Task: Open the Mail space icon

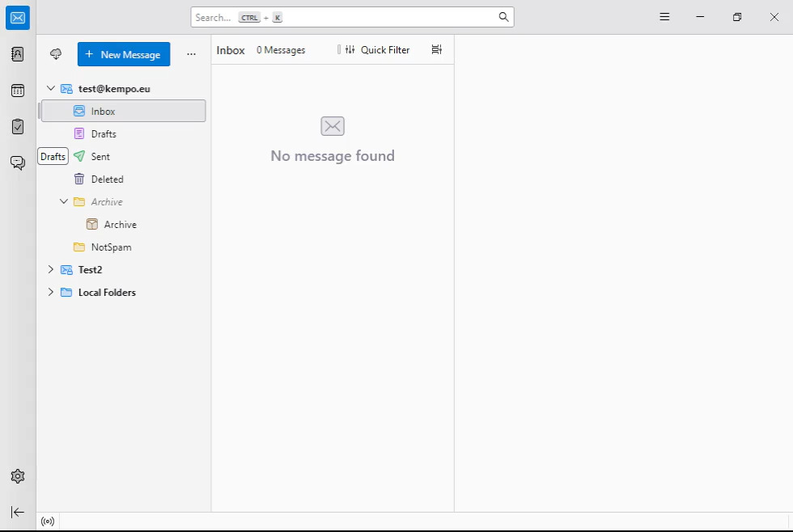Action: [18, 18]
